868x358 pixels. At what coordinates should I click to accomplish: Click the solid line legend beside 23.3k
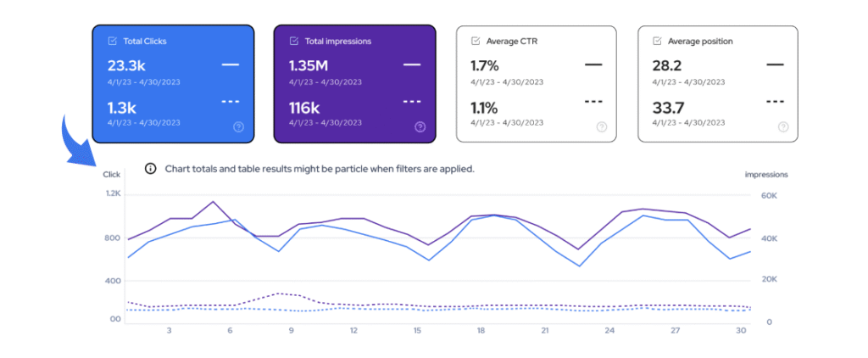click(x=231, y=64)
